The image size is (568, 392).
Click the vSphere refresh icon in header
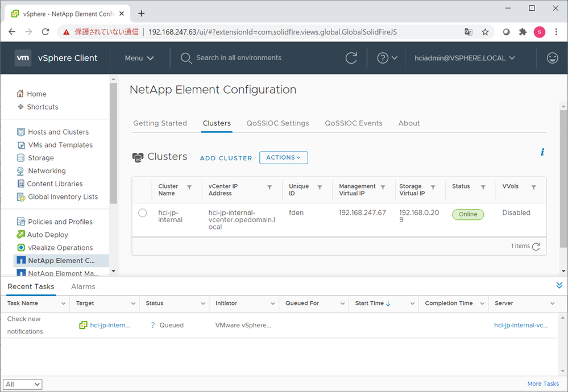[x=351, y=58]
